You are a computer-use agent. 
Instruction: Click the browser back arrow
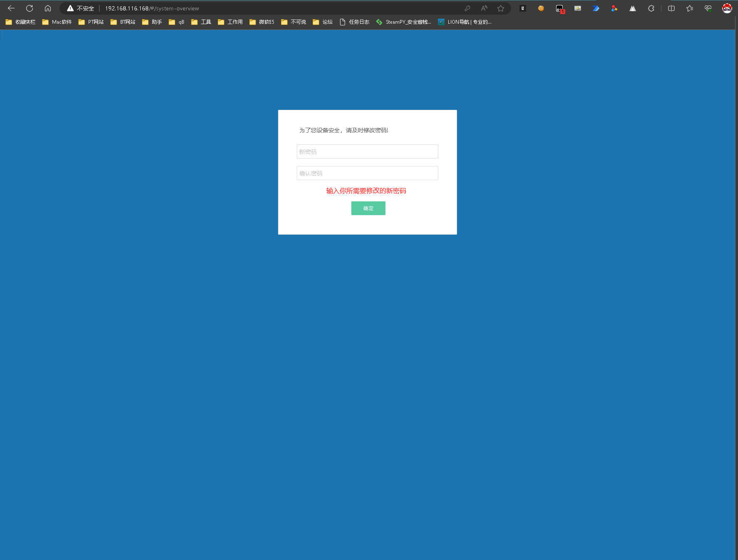coord(11,8)
